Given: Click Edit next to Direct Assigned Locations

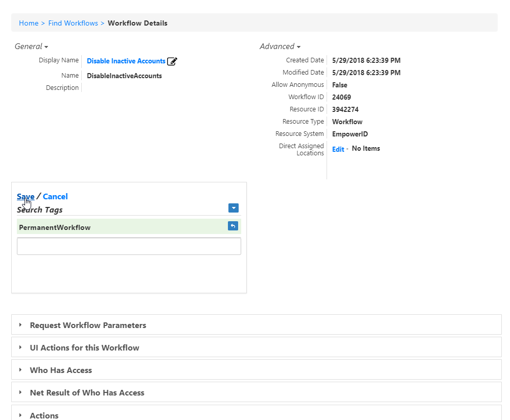Looking at the screenshot, I should pos(338,149).
